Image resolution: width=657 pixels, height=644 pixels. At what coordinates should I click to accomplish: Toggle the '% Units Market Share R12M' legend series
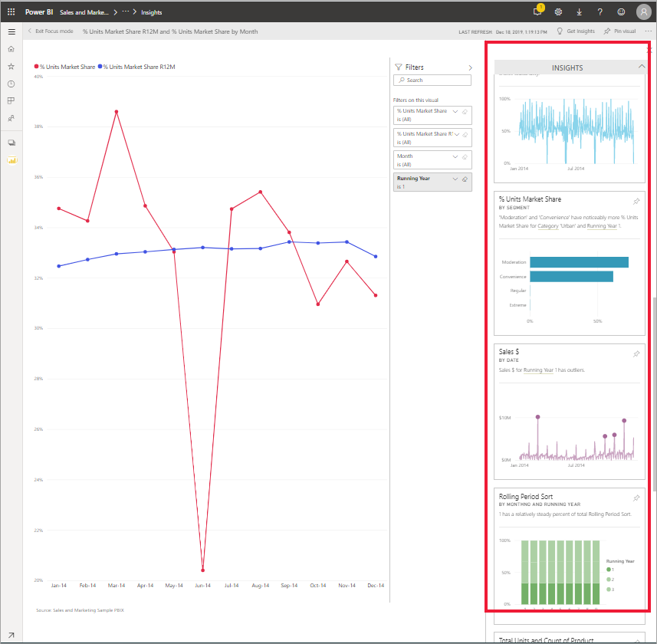tap(140, 67)
